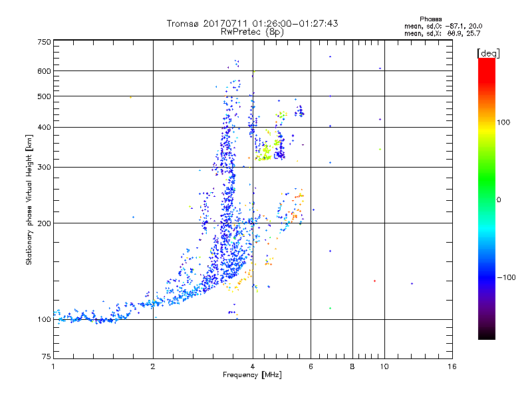This screenshot has height=399, width=532.
Task: Click the "mean, sd,O: -87.1, 20.0" line
Action: [x=443, y=26]
